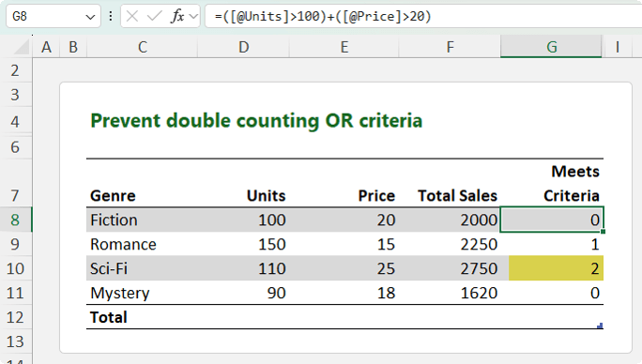Click the table resize handle in Total row
Screen dimensions: 642x364
click(x=601, y=326)
